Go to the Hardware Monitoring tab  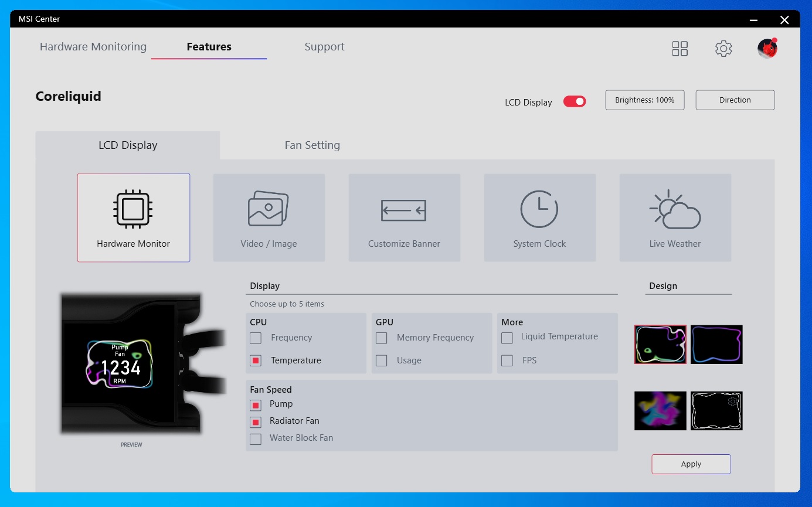[x=93, y=47]
